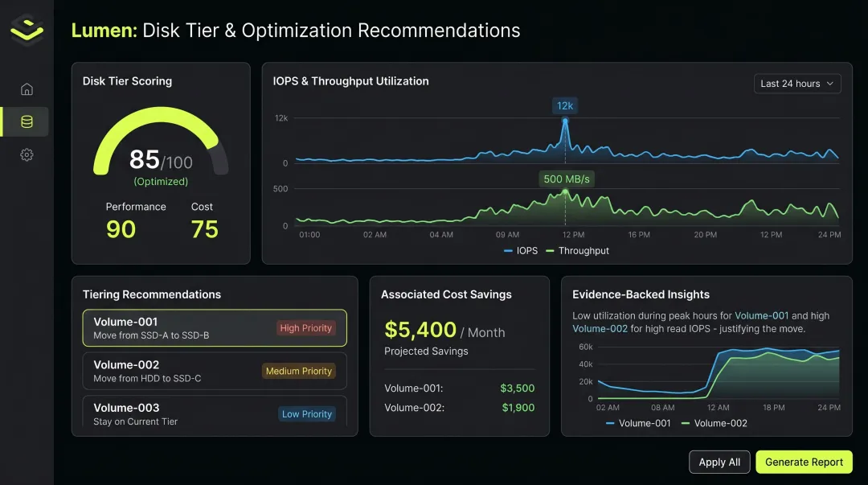Click the Cost score 75
The width and height of the screenshot is (868, 485).
[204, 229]
